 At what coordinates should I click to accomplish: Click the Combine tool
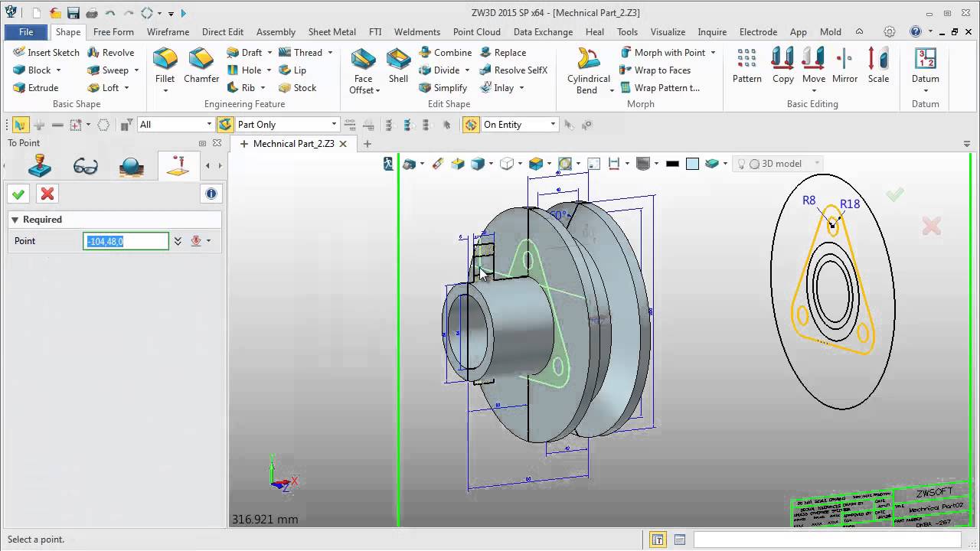click(x=446, y=53)
